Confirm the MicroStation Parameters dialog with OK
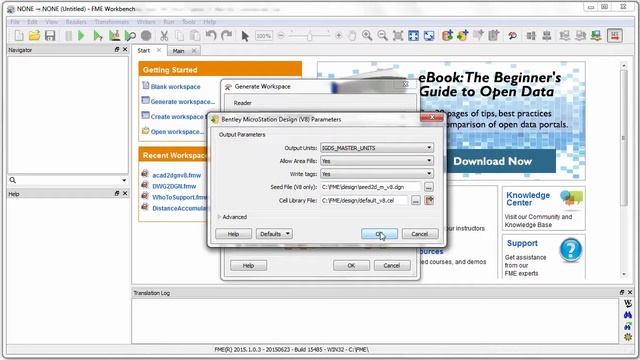 (379, 234)
